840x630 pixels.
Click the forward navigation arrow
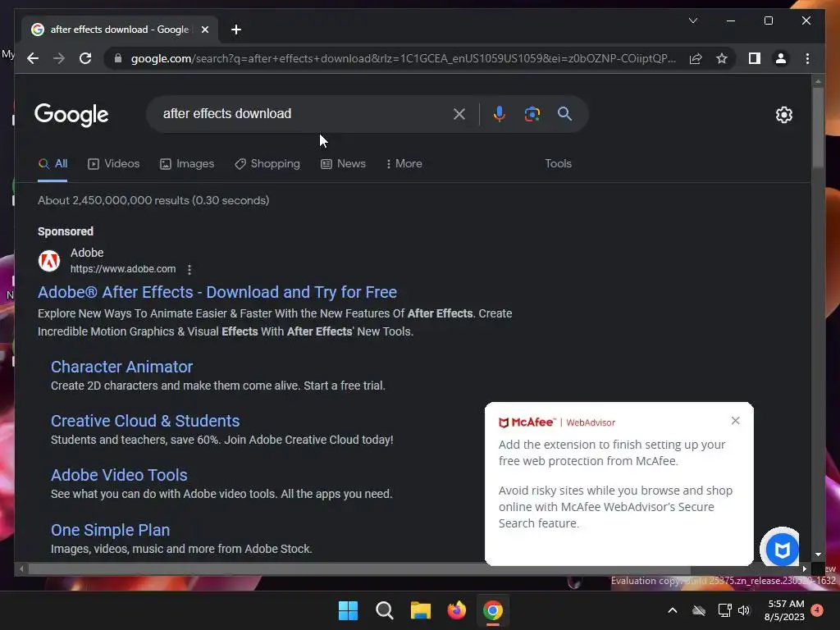tap(59, 58)
